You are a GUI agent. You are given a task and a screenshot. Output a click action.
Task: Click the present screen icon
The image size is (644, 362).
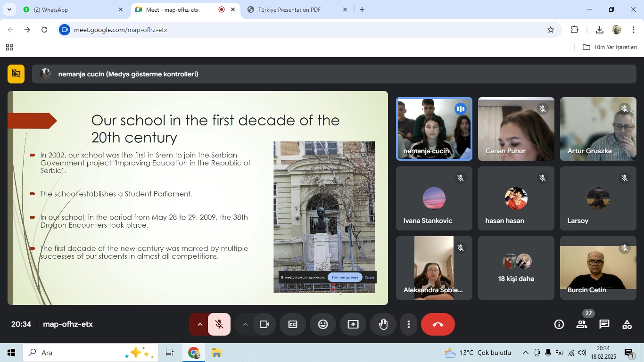click(353, 324)
